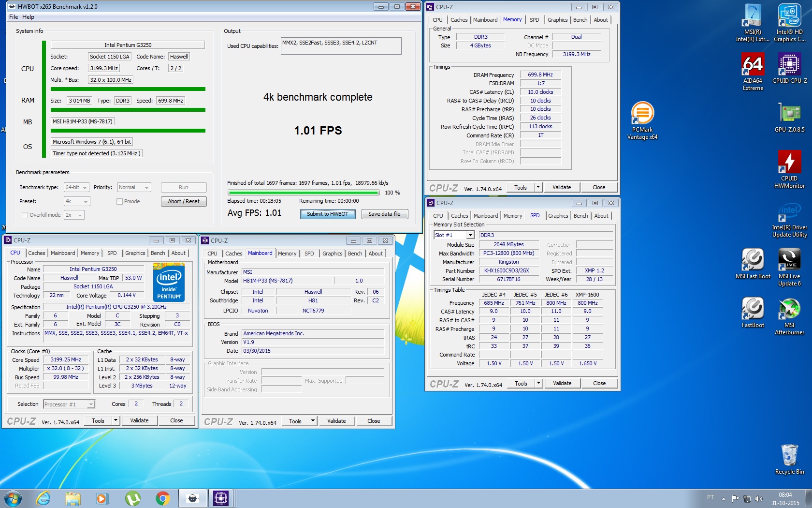Expand Tools arrow in CPU-Z SPD window

538,383
